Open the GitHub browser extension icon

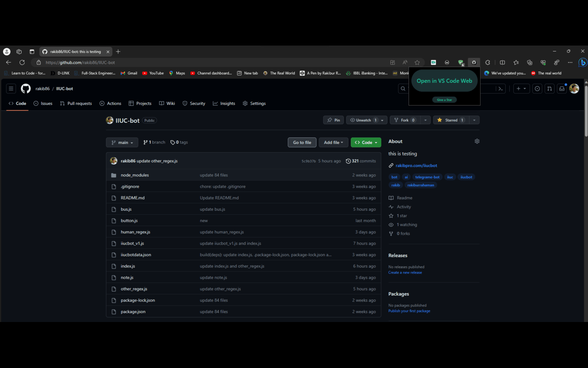click(474, 62)
